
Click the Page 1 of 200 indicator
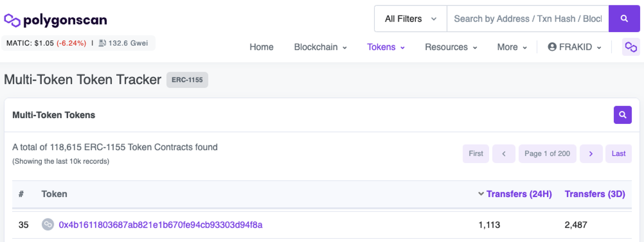tap(547, 153)
